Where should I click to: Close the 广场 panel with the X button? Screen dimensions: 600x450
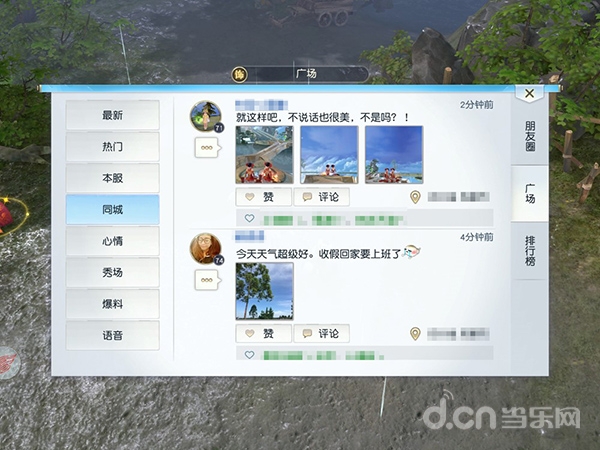528,93
